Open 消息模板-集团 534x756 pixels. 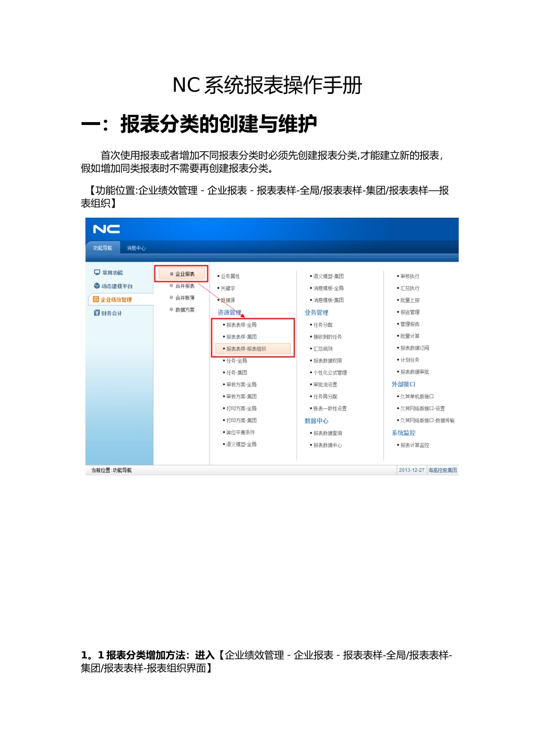coord(328,300)
